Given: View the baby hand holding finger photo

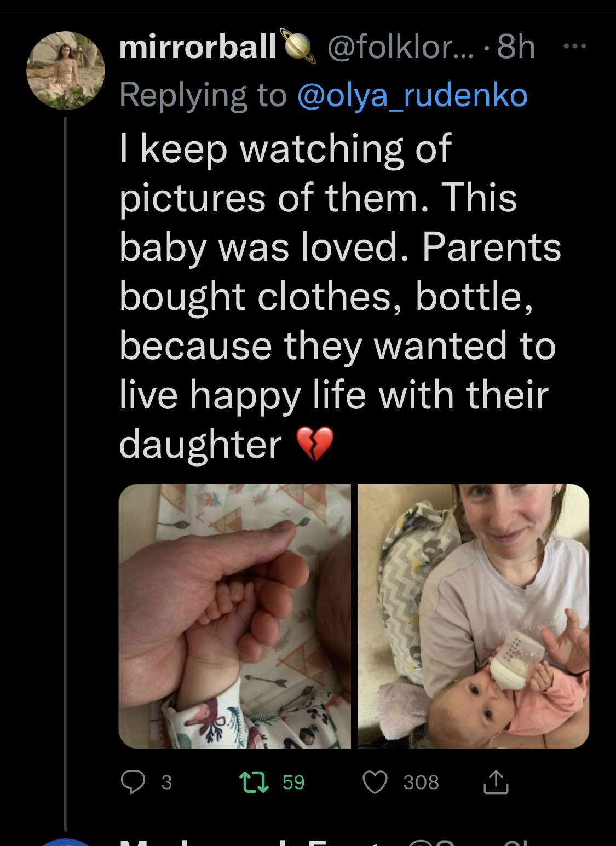Looking at the screenshot, I should pos(235,616).
